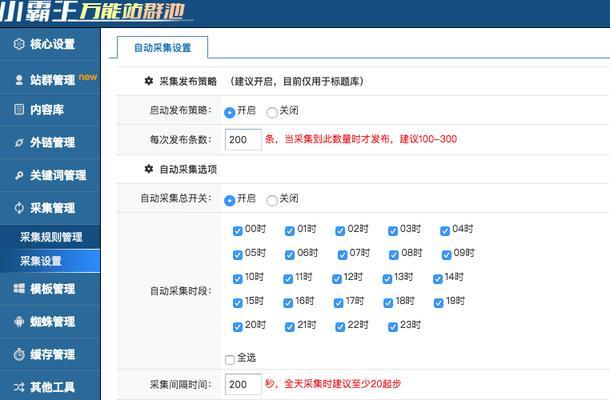The image size is (610, 400).
Task: Toggle the 22时 checkbox
Action: (340, 327)
